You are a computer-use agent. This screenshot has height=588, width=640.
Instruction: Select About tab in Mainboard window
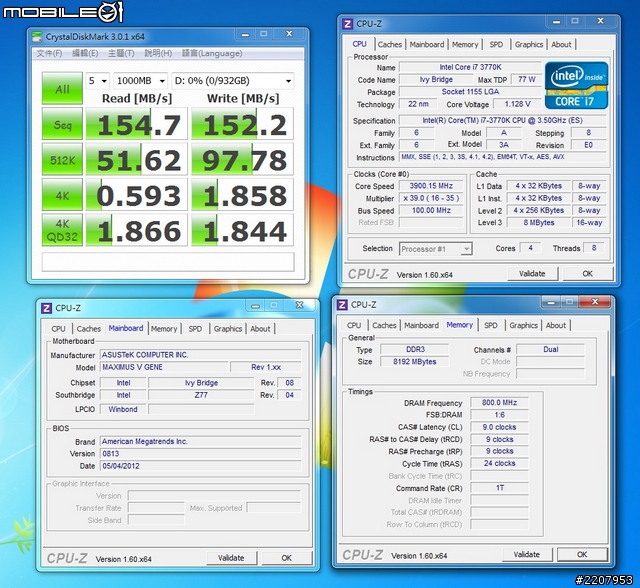click(260, 328)
